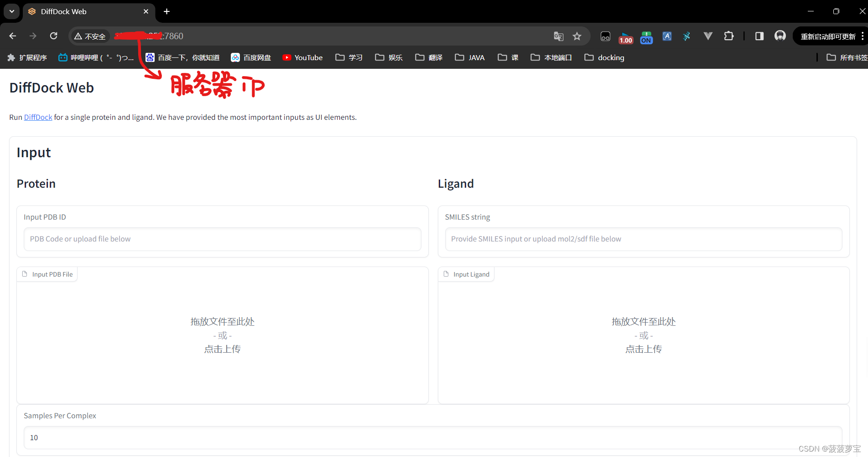Open the tab search chevron

tap(11, 11)
